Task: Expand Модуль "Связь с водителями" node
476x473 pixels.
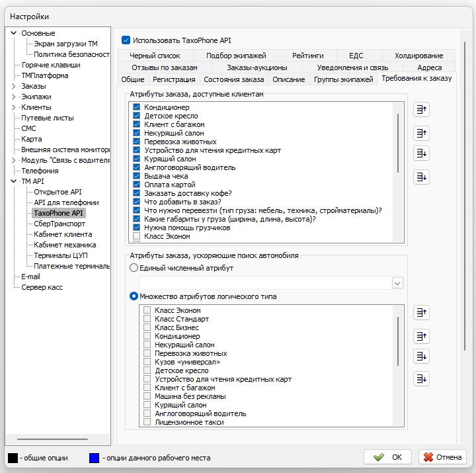Action: (13, 160)
